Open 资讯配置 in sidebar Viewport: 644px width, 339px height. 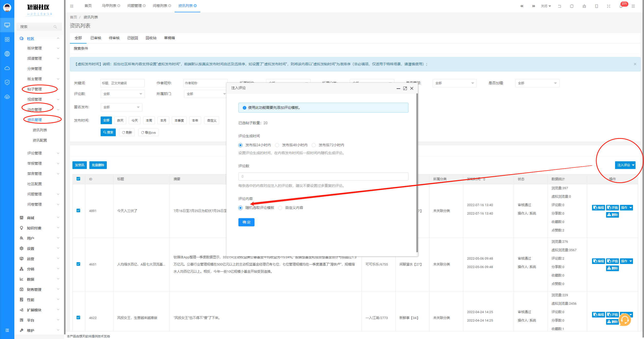(40, 140)
